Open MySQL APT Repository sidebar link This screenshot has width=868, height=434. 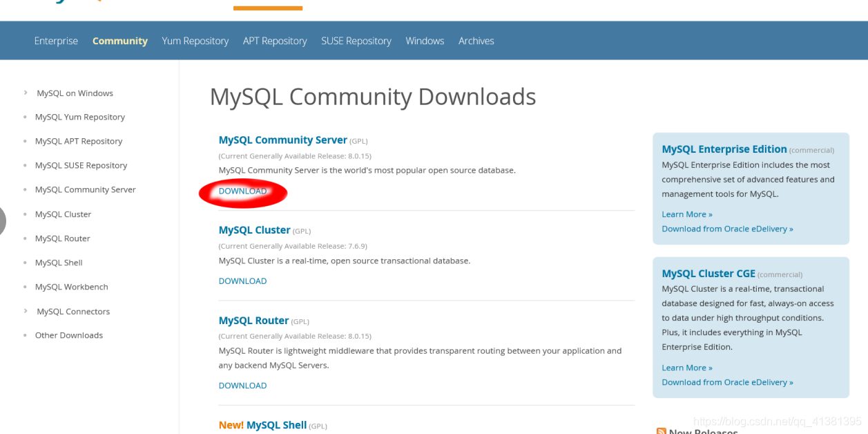(79, 141)
